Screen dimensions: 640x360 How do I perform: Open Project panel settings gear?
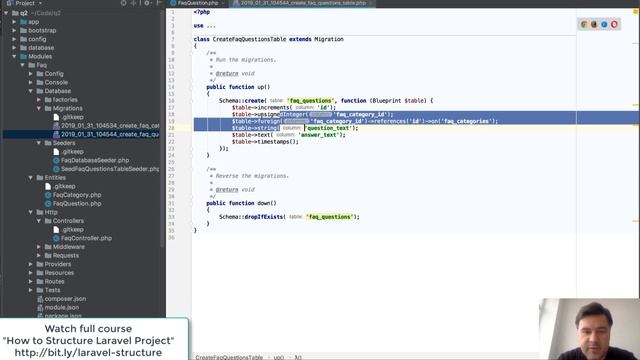coord(147,3)
